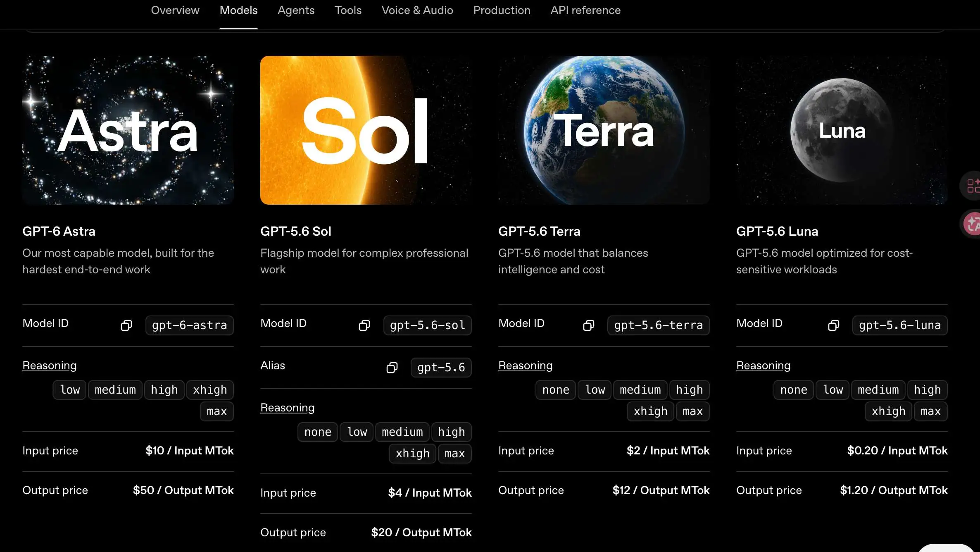Open the grid sparkle widget at right edge
980x552 pixels.
click(x=972, y=186)
